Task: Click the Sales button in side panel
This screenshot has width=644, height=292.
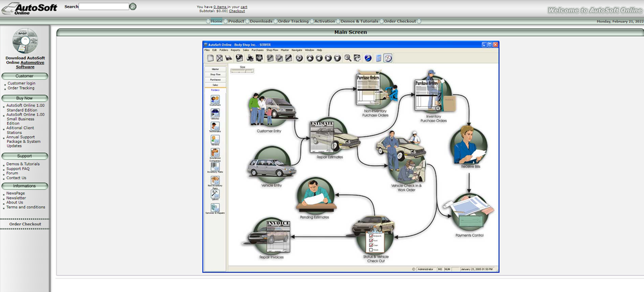Action: [x=215, y=85]
